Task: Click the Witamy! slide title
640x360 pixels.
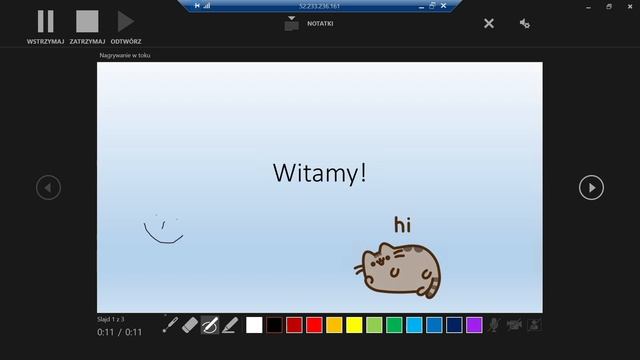Action: click(x=320, y=173)
